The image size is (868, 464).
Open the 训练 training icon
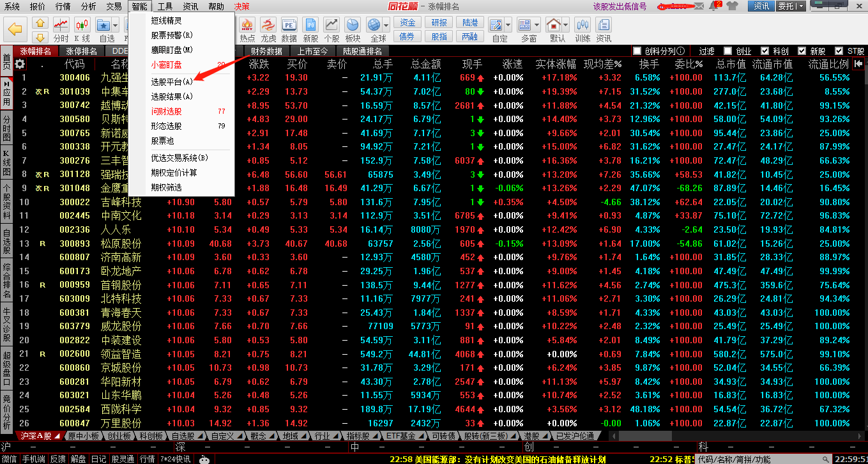pos(582,29)
